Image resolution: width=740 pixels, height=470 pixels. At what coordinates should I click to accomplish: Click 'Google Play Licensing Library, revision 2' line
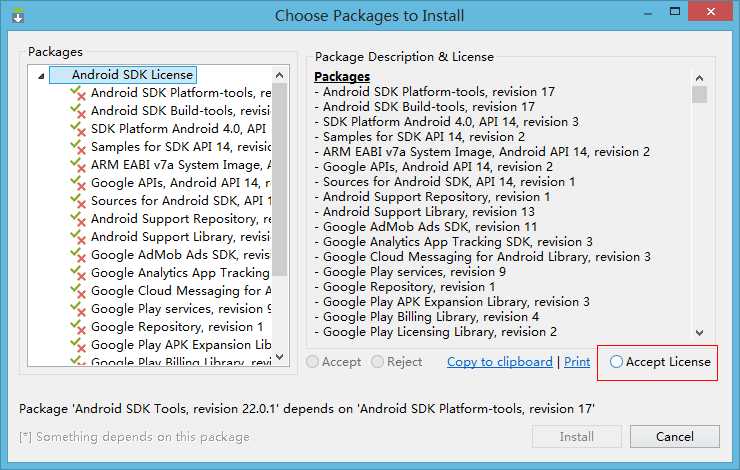coord(436,332)
